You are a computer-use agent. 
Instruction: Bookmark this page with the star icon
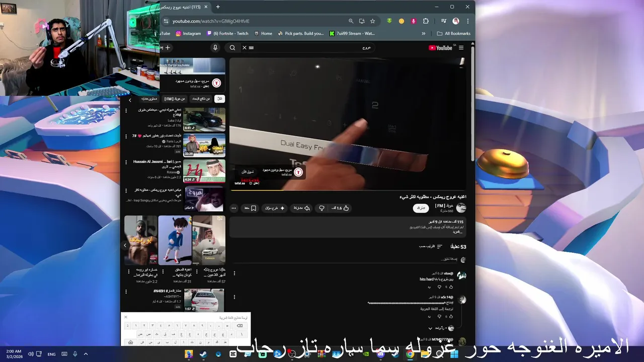click(x=372, y=21)
